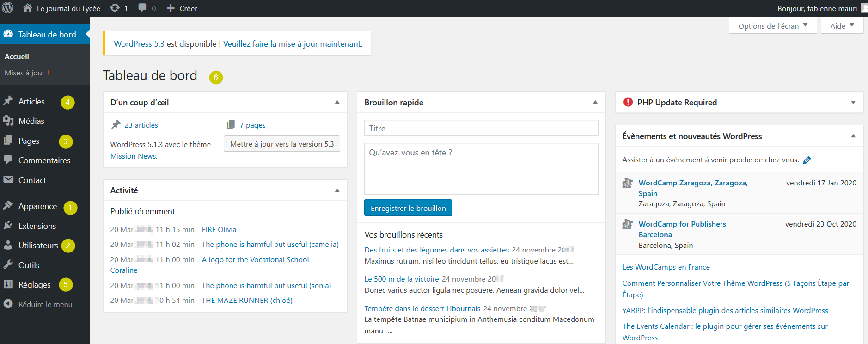This screenshot has width=868, height=344.
Task: Click the Médias icon in the sidebar
Action: [8, 121]
